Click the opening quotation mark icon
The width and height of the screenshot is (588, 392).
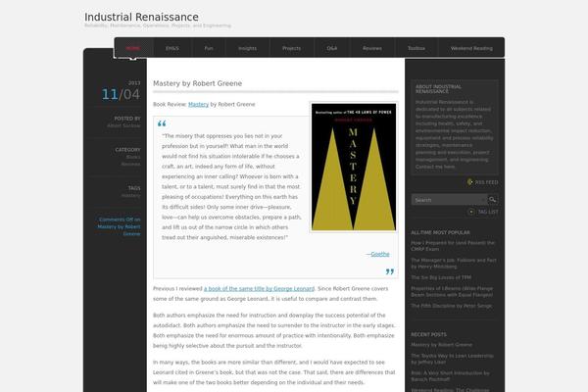tap(162, 123)
